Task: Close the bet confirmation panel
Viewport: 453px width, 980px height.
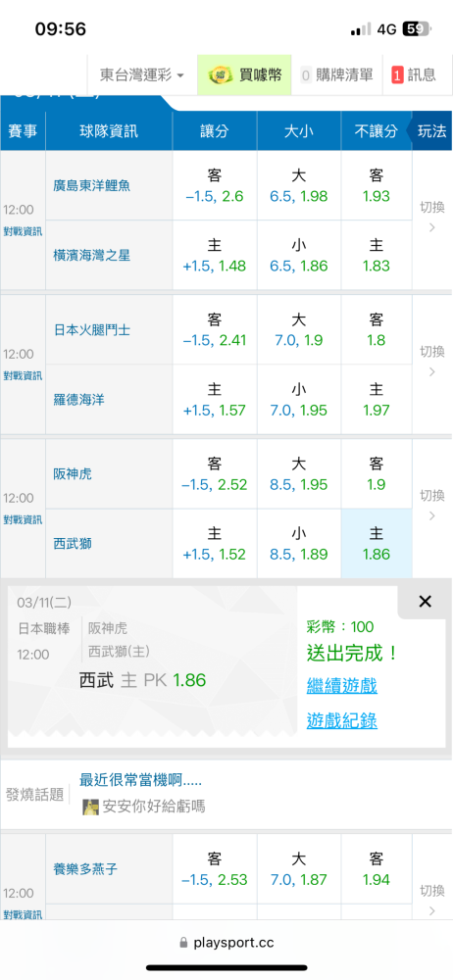Action: [425, 602]
